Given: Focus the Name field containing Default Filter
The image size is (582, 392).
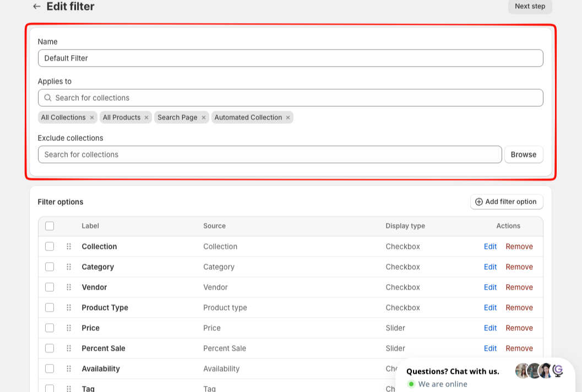Looking at the screenshot, I should [290, 58].
